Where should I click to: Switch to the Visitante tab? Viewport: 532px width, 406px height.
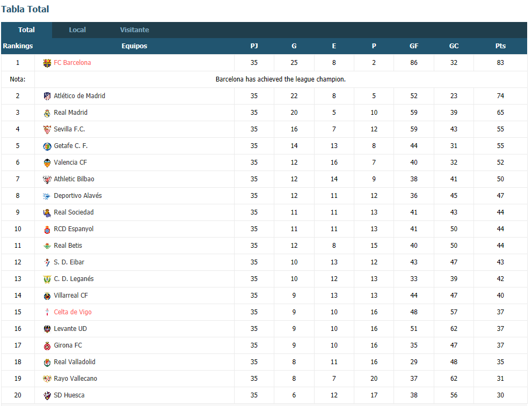tap(134, 30)
